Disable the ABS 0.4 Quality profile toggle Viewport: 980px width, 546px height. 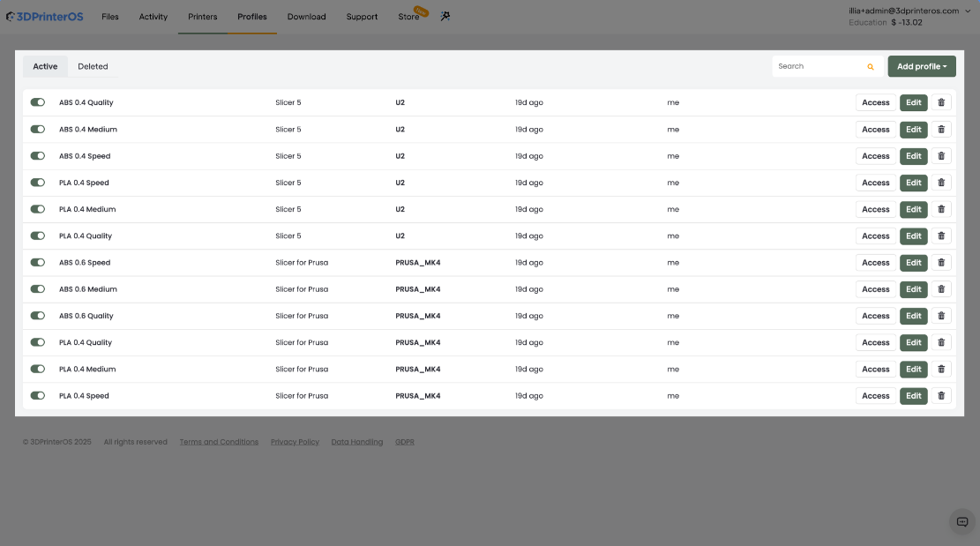38,102
